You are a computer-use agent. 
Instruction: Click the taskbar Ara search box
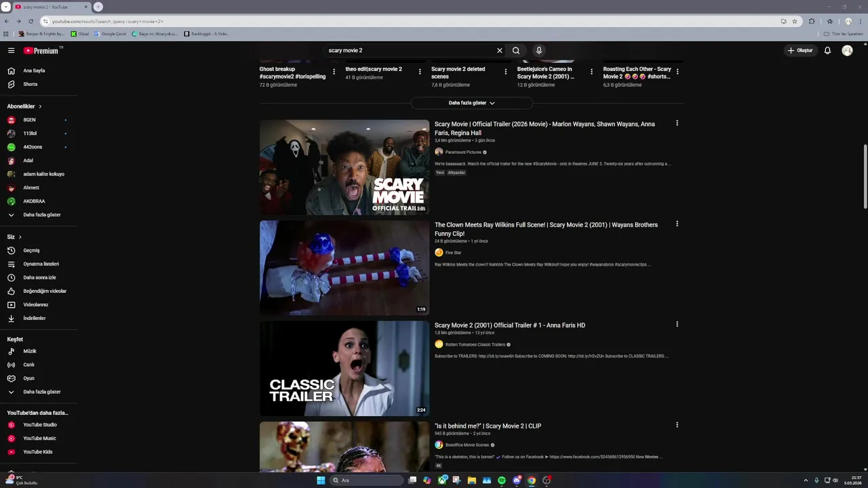pos(366,480)
